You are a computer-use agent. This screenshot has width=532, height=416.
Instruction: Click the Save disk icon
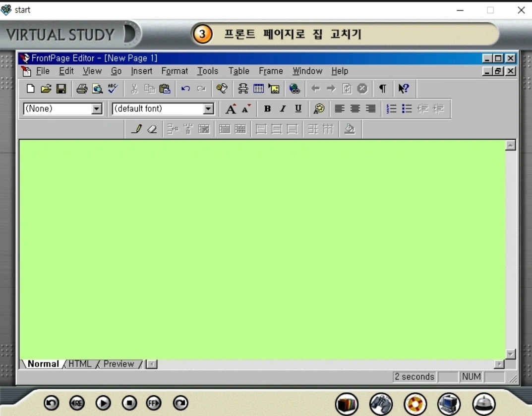tap(61, 89)
